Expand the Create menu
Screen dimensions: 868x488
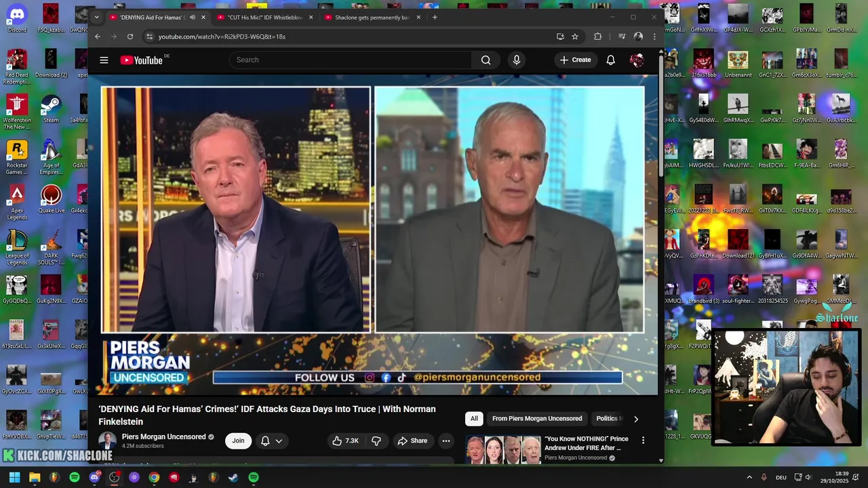click(575, 60)
